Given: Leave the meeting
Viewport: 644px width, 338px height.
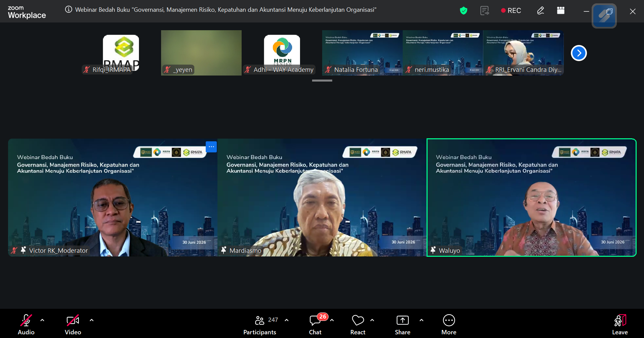Looking at the screenshot, I should point(620,324).
